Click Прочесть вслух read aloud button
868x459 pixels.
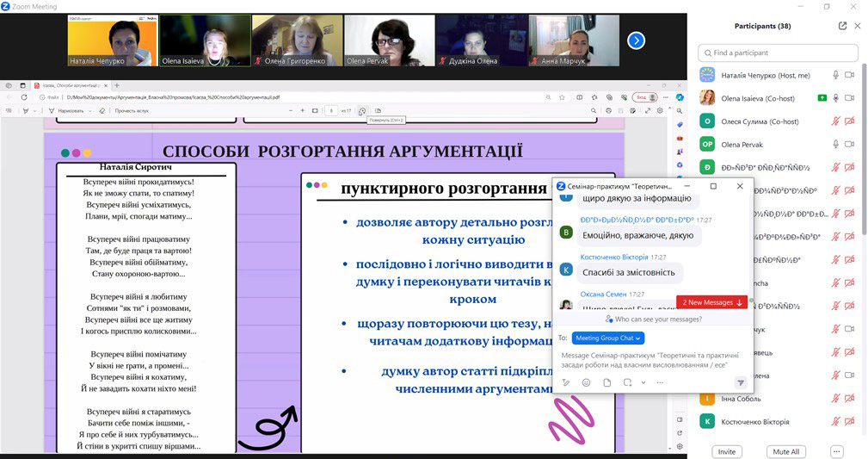(132, 111)
